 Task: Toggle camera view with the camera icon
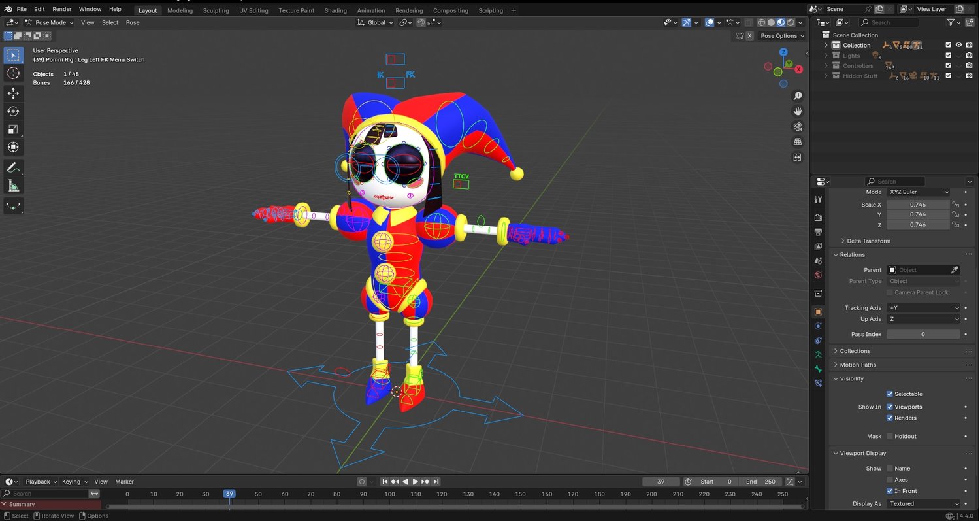pos(798,126)
